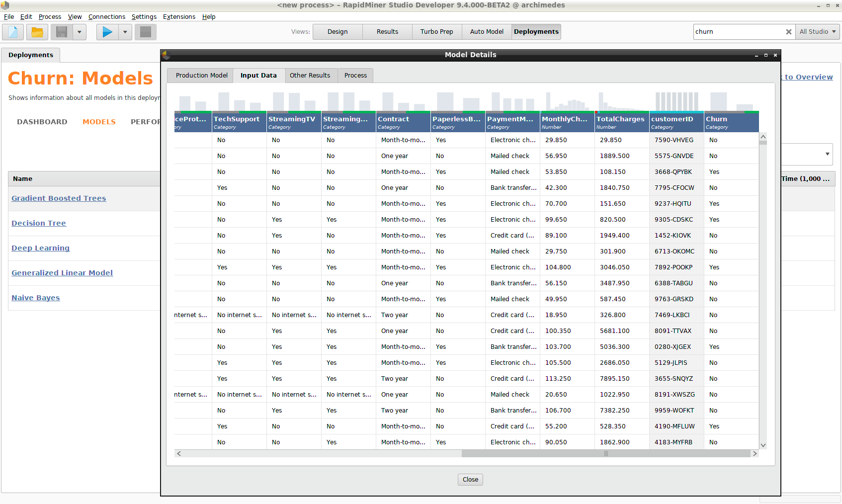Open the Process menu
Screen dimensions: 842x504
click(x=50, y=17)
